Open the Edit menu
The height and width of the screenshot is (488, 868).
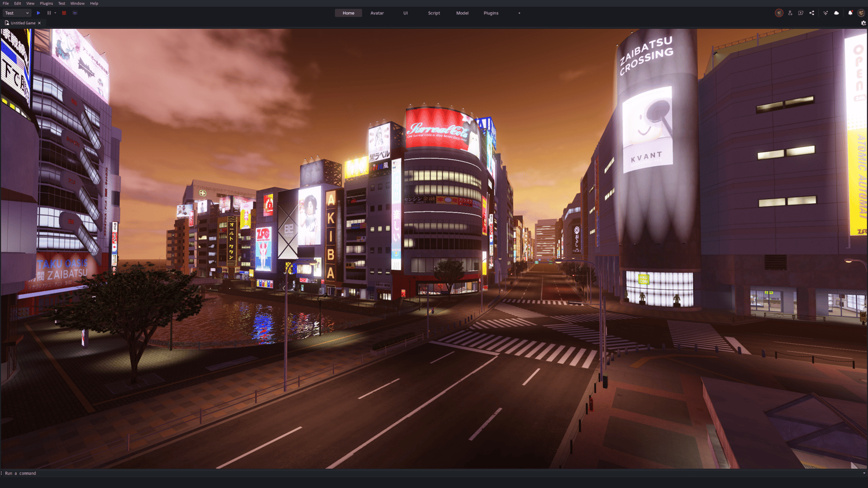click(x=17, y=3)
